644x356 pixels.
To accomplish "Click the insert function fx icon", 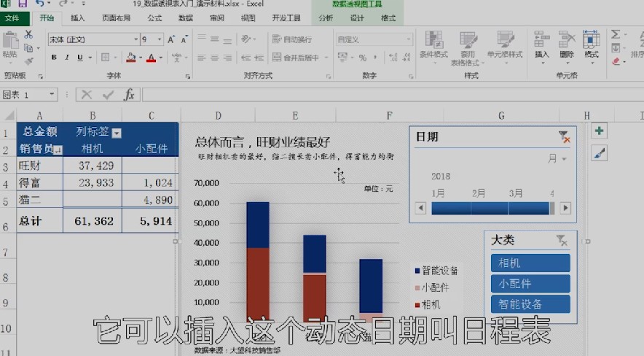I will (130, 95).
